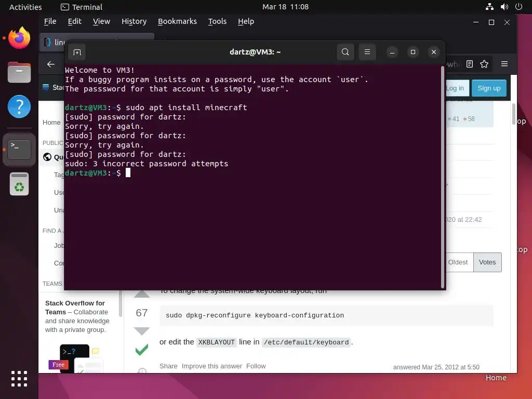This screenshot has height=399, width=532.
Task: Click the Stack Overflow for Teams heading
Action: coord(75,308)
